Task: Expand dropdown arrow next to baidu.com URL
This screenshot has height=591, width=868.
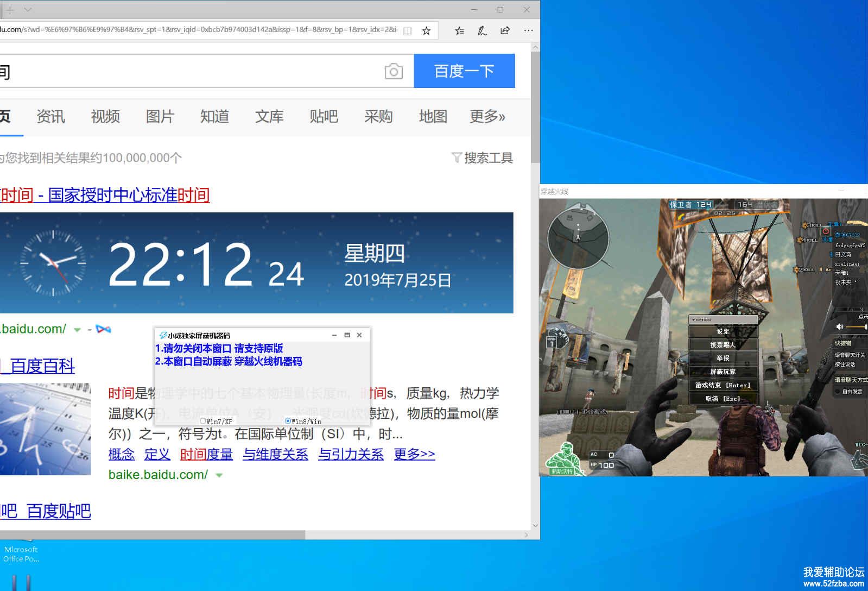Action: [x=77, y=330]
